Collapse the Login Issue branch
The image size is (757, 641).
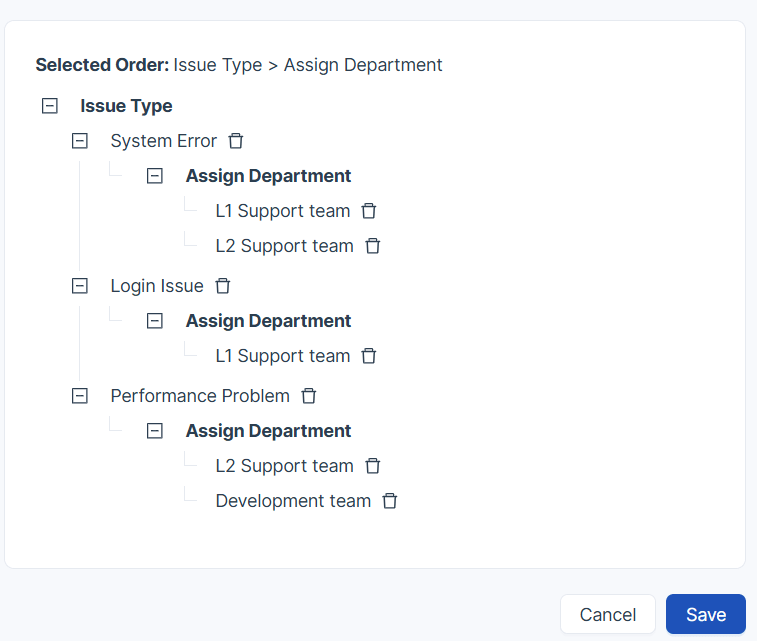click(x=80, y=286)
